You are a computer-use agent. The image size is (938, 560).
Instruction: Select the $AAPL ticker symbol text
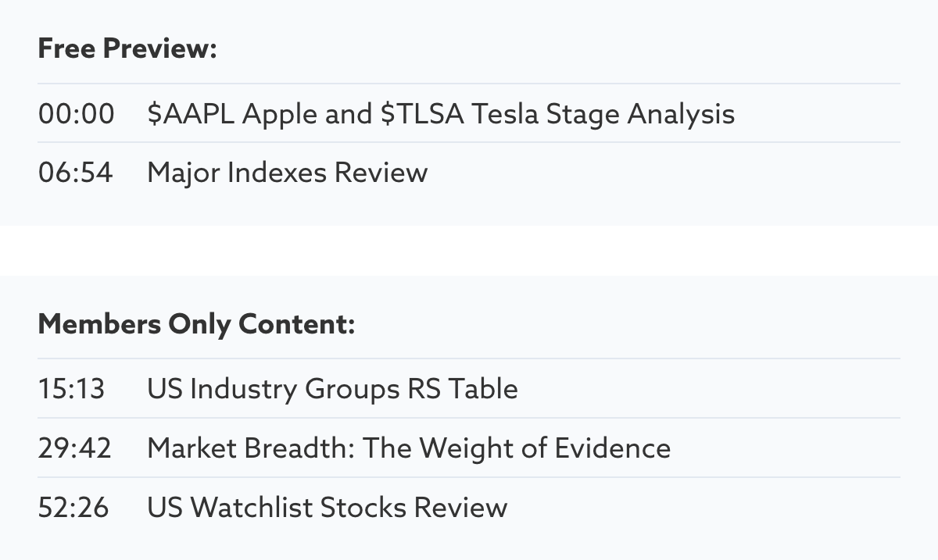coord(191,114)
